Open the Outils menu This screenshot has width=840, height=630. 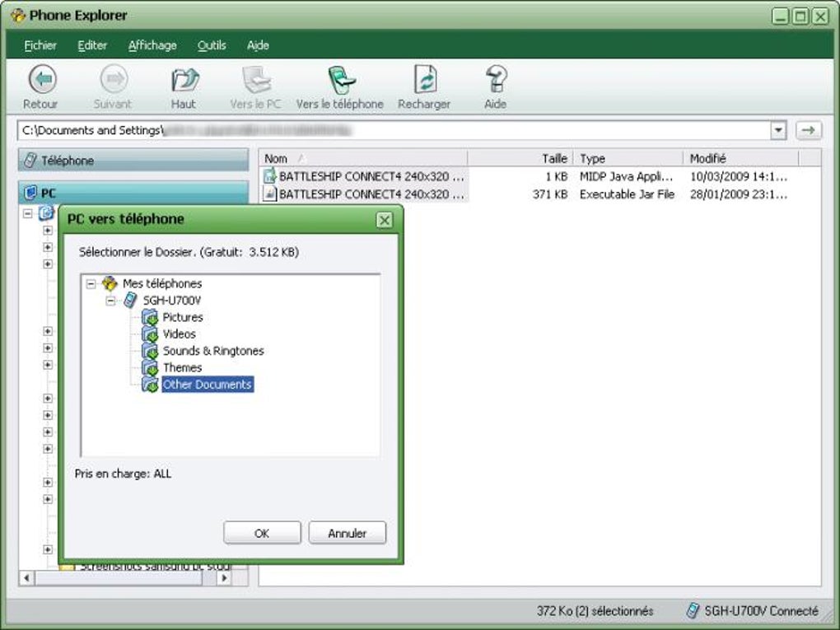point(212,45)
